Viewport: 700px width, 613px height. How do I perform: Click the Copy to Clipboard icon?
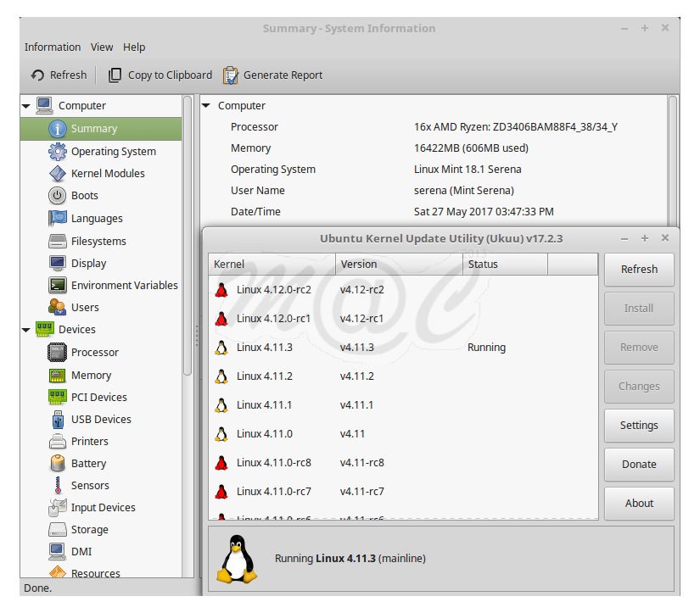coord(115,75)
